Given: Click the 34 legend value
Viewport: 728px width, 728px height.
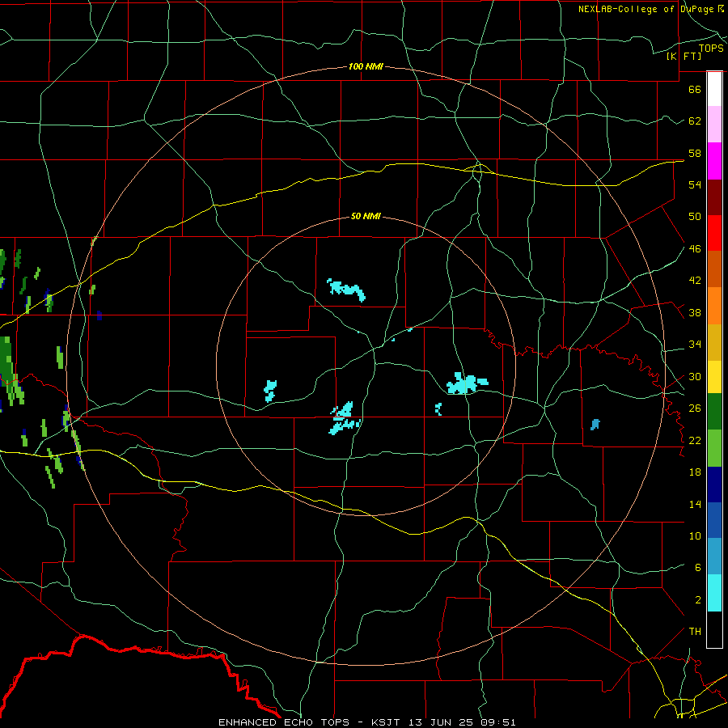Looking at the screenshot, I should point(695,345).
